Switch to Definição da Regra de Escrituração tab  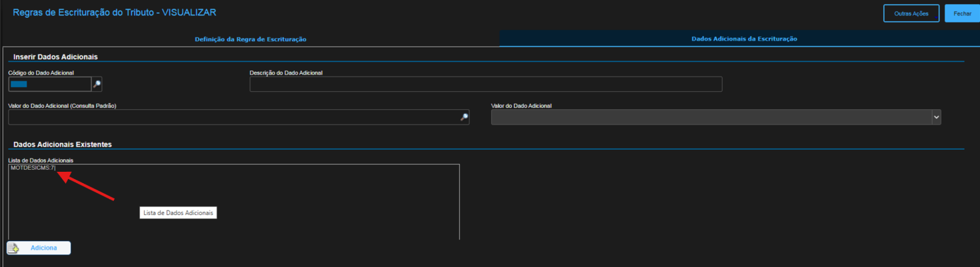250,39
